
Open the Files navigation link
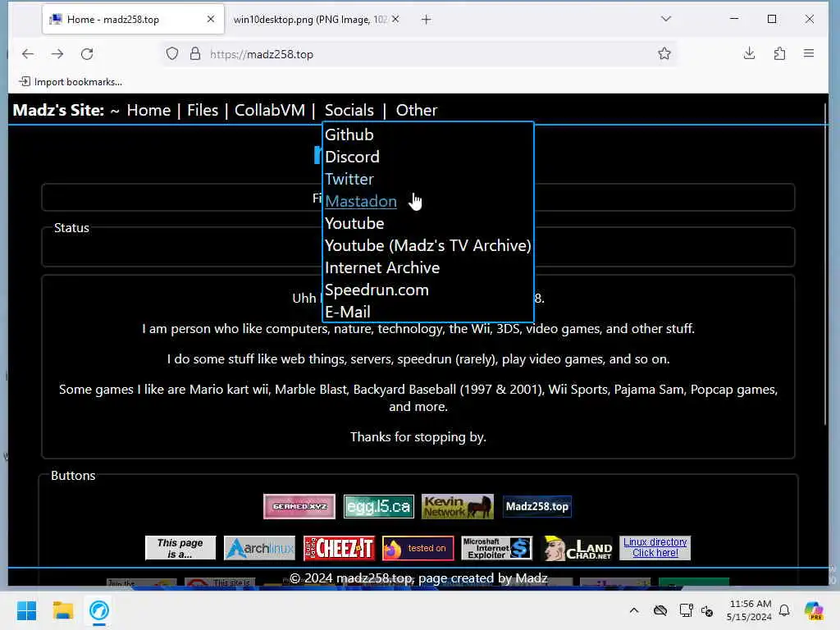(203, 111)
